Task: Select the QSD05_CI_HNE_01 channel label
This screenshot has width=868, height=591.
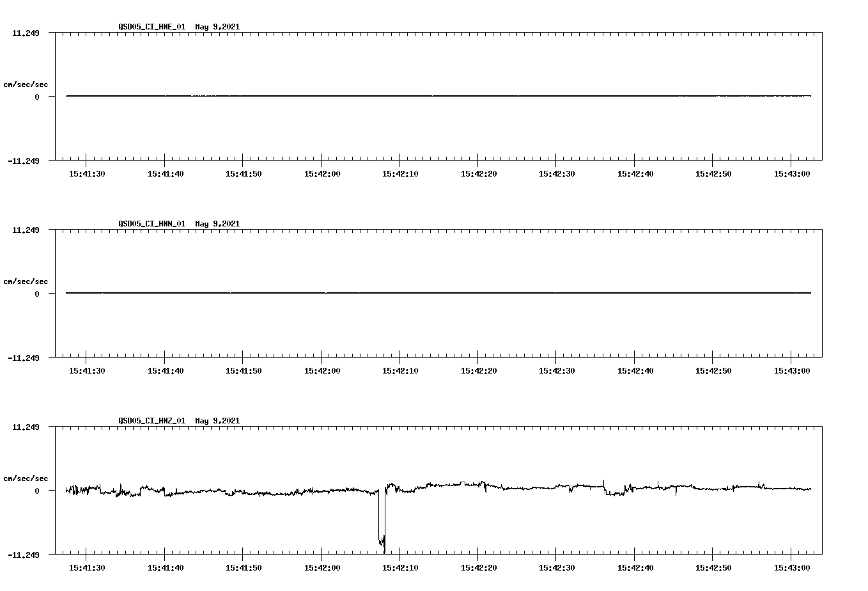Action: [x=151, y=27]
